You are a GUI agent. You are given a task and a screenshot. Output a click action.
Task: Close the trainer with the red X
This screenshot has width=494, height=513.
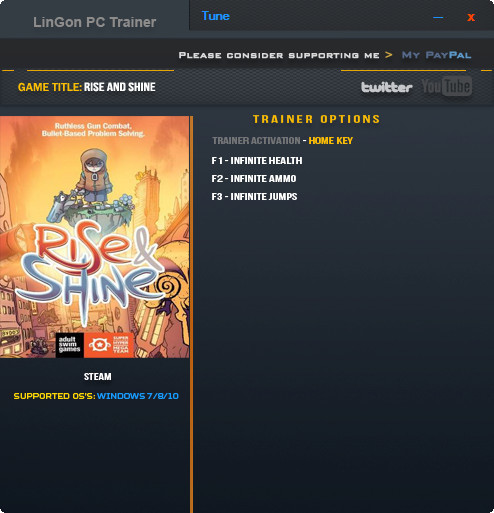pyautogui.click(x=471, y=17)
